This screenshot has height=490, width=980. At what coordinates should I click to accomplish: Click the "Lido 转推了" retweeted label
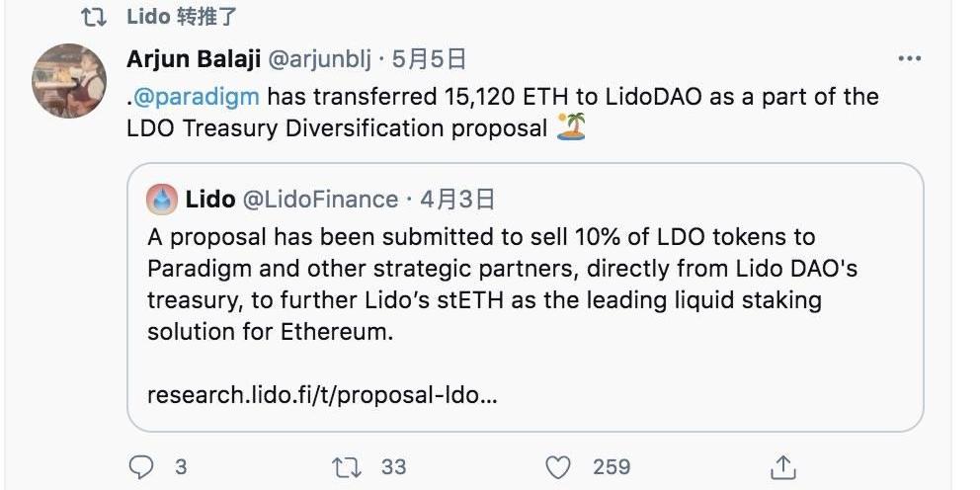[x=183, y=17]
